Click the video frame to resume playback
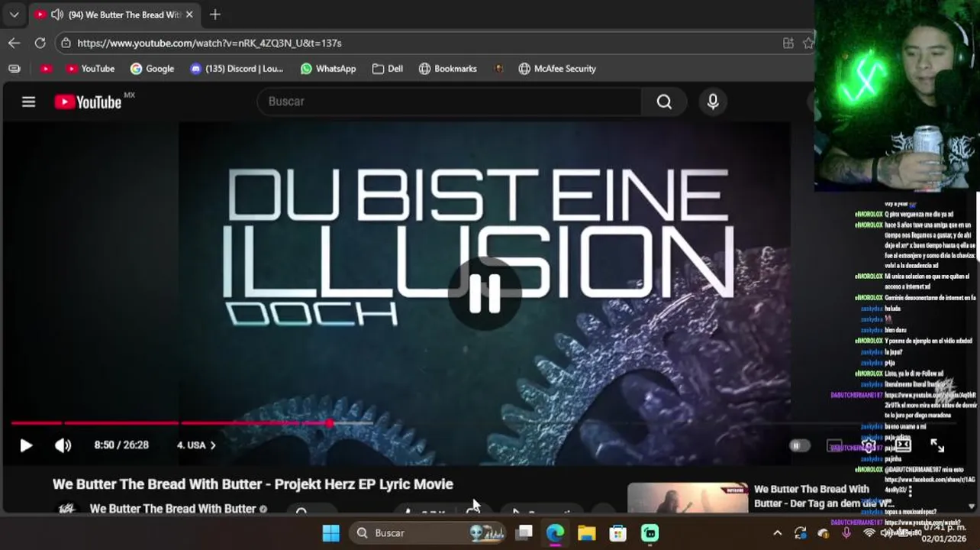The width and height of the screenshot is (980, 550). pos(484,293)
